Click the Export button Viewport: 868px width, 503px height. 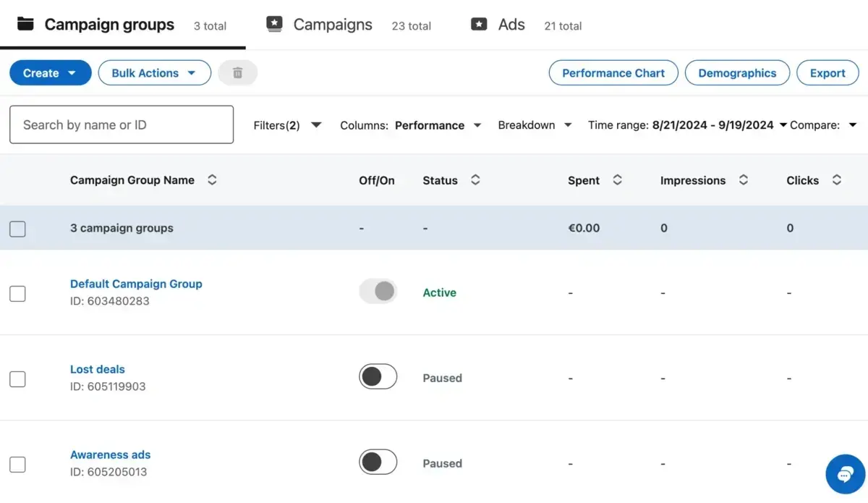827,72
